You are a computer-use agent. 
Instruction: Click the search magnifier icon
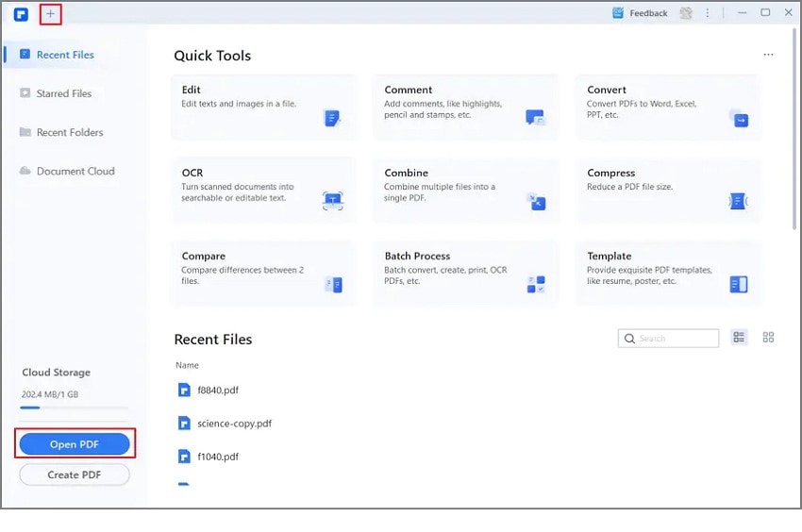[x=629, y=339]
